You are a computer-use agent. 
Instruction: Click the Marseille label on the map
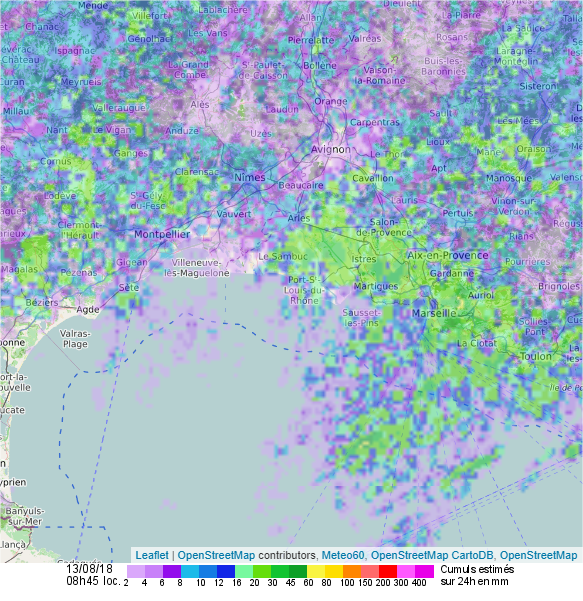click(x=434, y=313)
